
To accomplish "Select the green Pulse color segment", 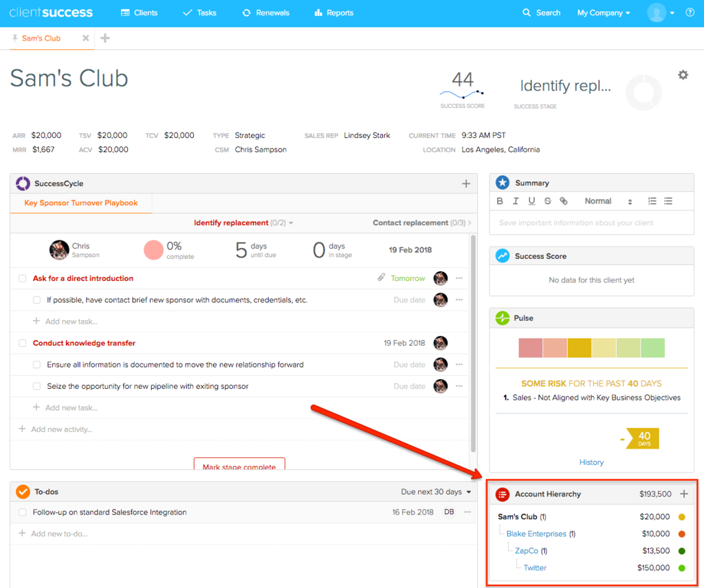I will 653,348.
